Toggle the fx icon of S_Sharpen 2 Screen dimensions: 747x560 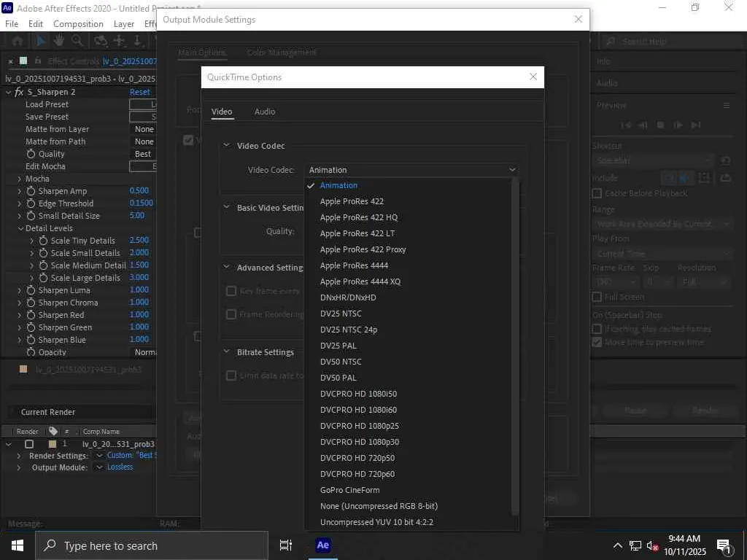click(x=19, y=92)
